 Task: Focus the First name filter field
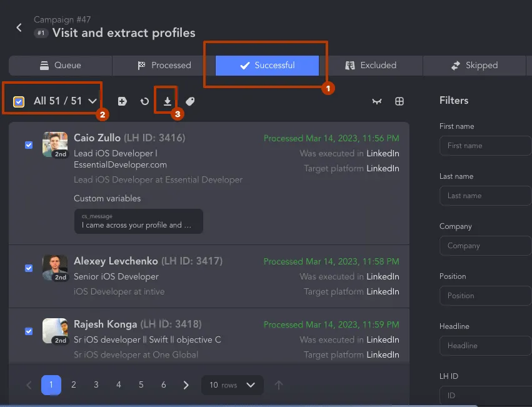click(x=486, y=146)
